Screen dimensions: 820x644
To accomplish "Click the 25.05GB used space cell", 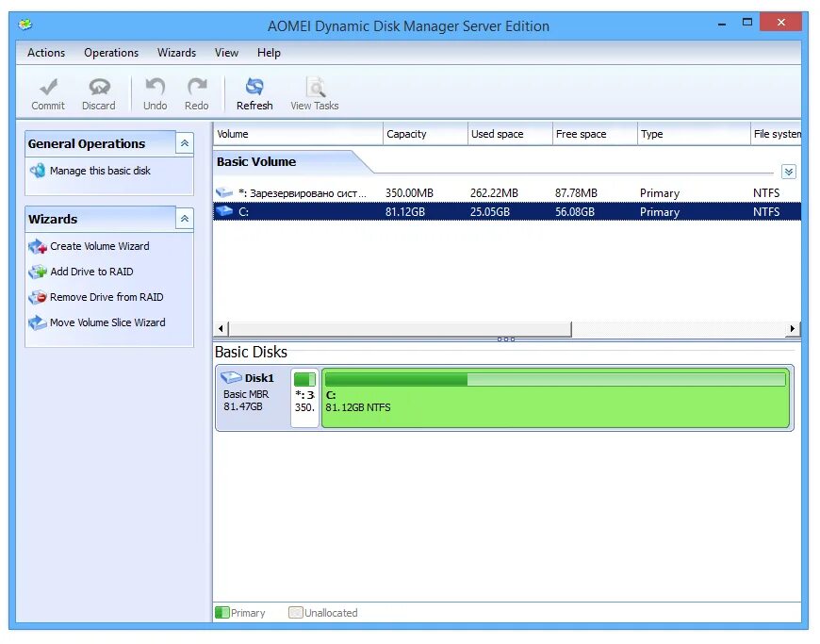I will coord(490,212).
